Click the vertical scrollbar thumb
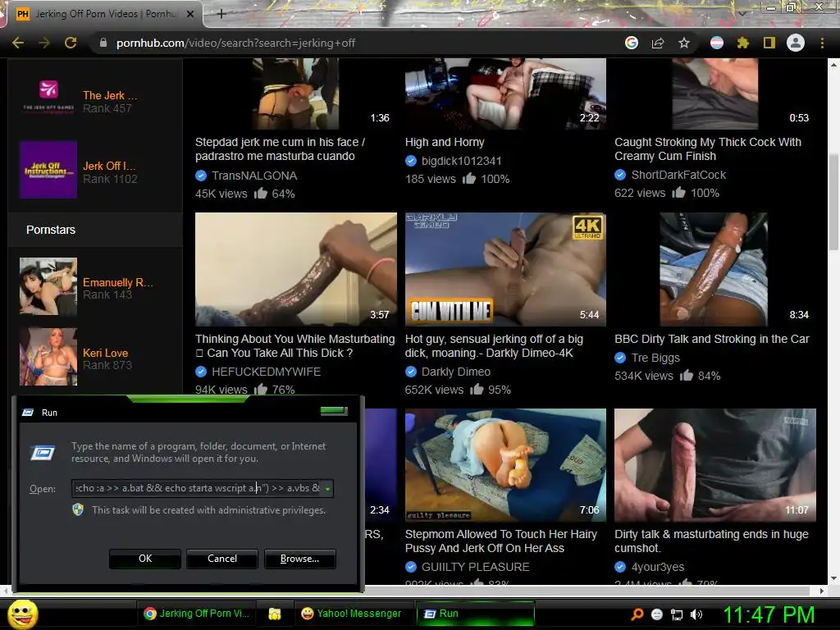 point(833,203)
